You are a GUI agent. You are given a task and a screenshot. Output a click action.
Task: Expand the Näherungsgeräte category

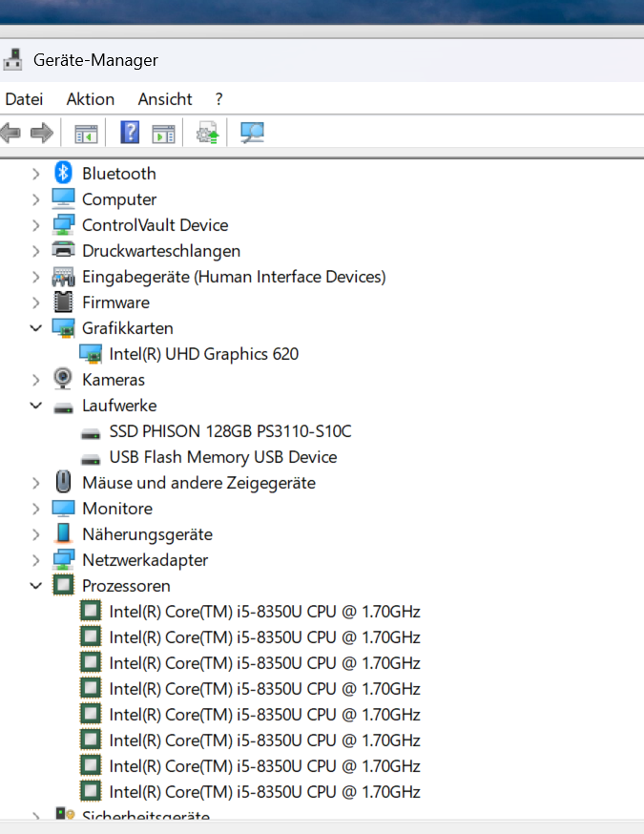coord(35,534)
